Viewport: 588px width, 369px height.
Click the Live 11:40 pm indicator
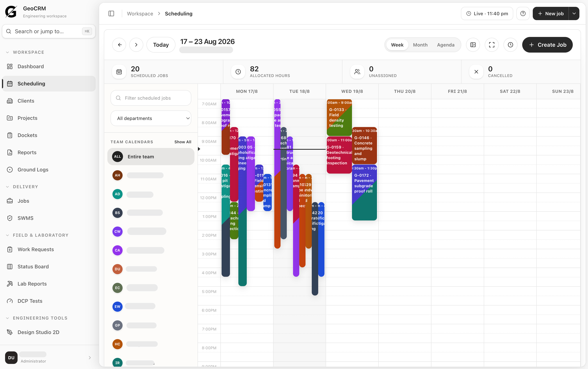pyautogui.click(x=487, y=14)
